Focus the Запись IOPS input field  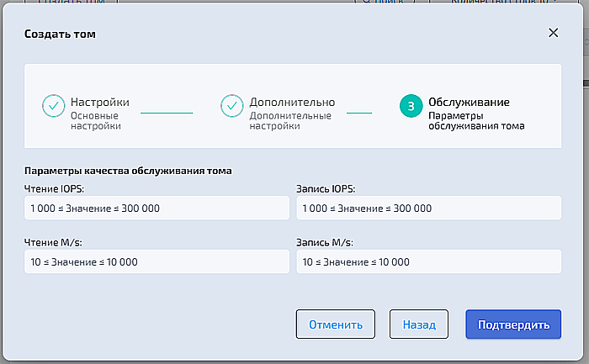(x=428, y=208)
